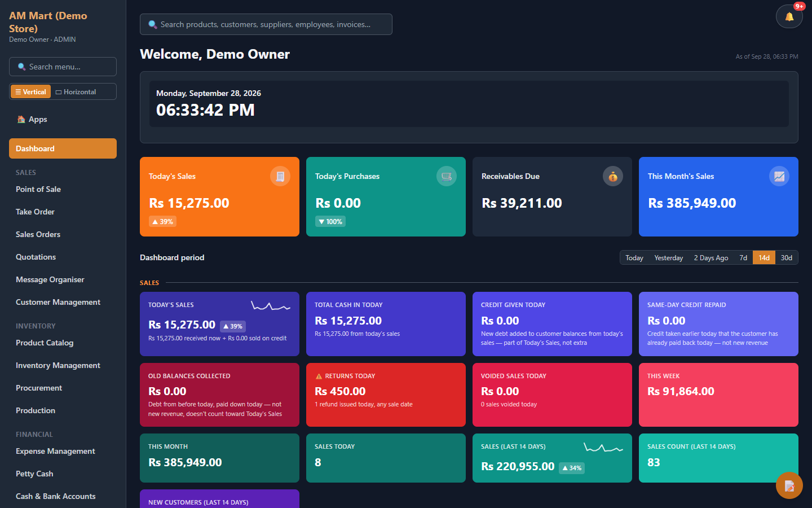The height and width of the screenshot is (508, 812).
Task: Open Point of Sale
Action: click(x=63, y=189)
